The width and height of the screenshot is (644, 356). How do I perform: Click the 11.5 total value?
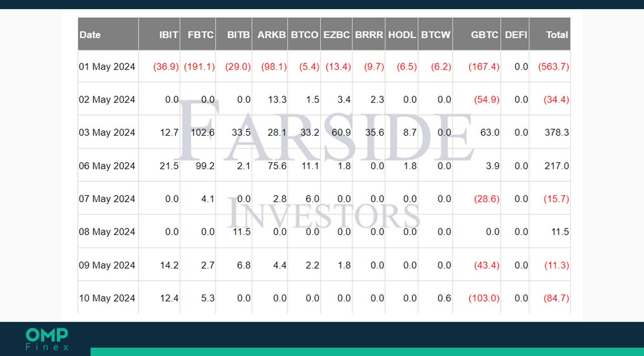tap(560, 232)
